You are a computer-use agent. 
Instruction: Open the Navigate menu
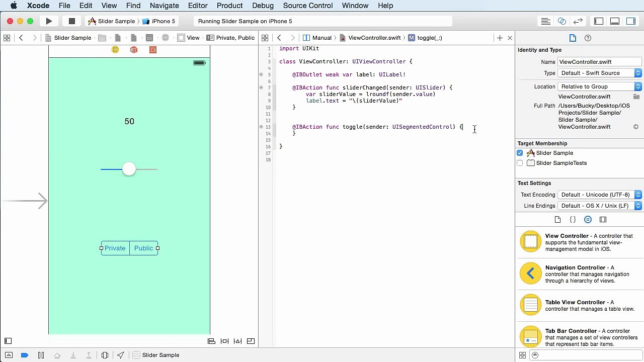point(165,6)
